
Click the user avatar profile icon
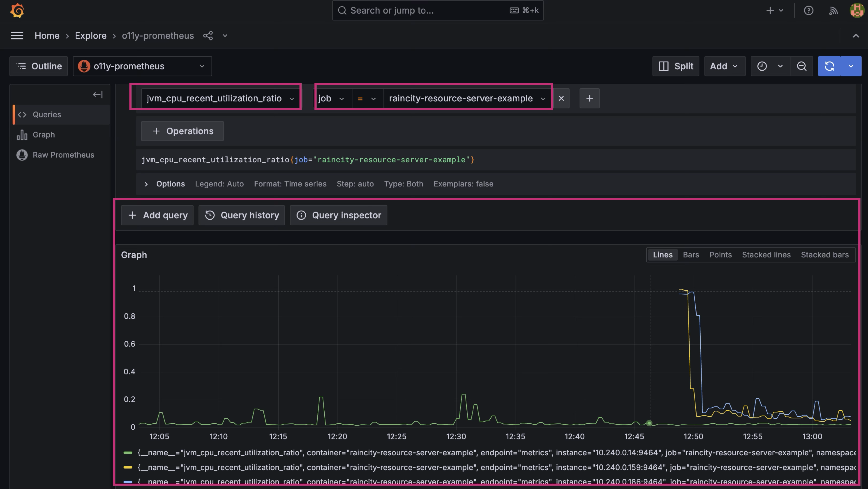(x=857, y=11)
